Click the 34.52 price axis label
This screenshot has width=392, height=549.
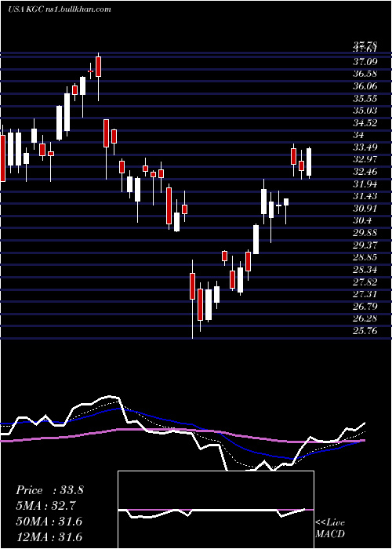tap(366, 123)
